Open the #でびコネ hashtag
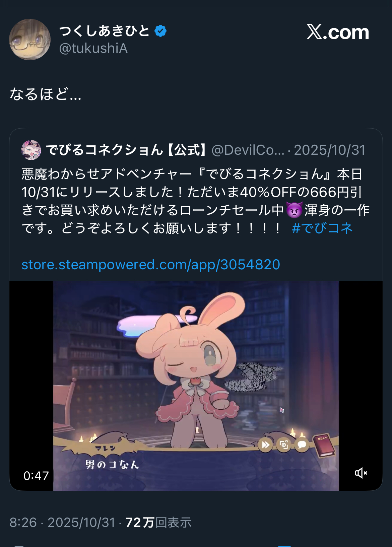 click(322, 228)
